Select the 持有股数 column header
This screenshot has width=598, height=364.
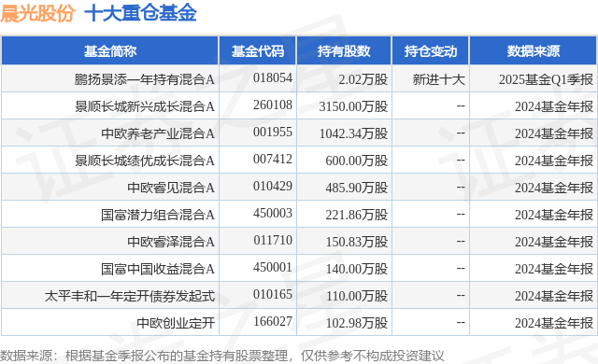[344, 51]
